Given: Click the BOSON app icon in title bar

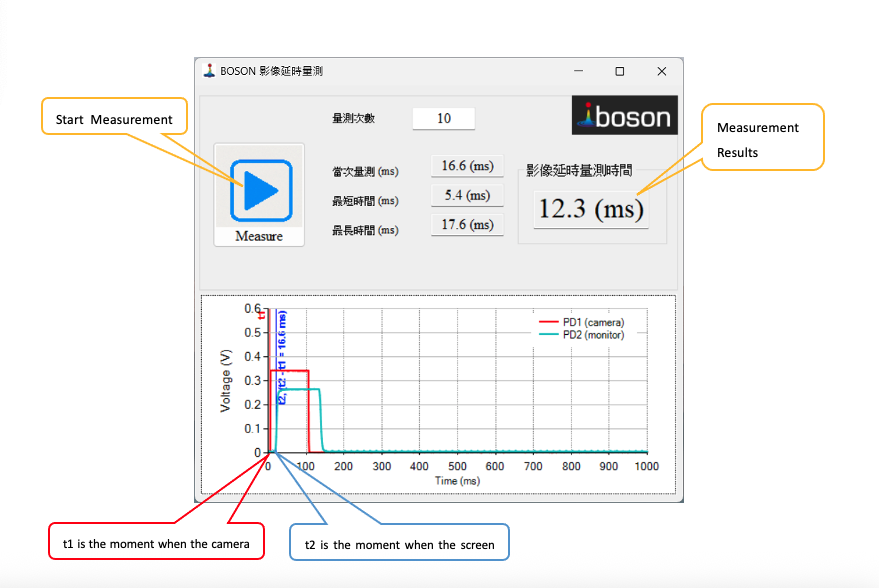Looking at the screenshot, I should (x=209, y=71).
